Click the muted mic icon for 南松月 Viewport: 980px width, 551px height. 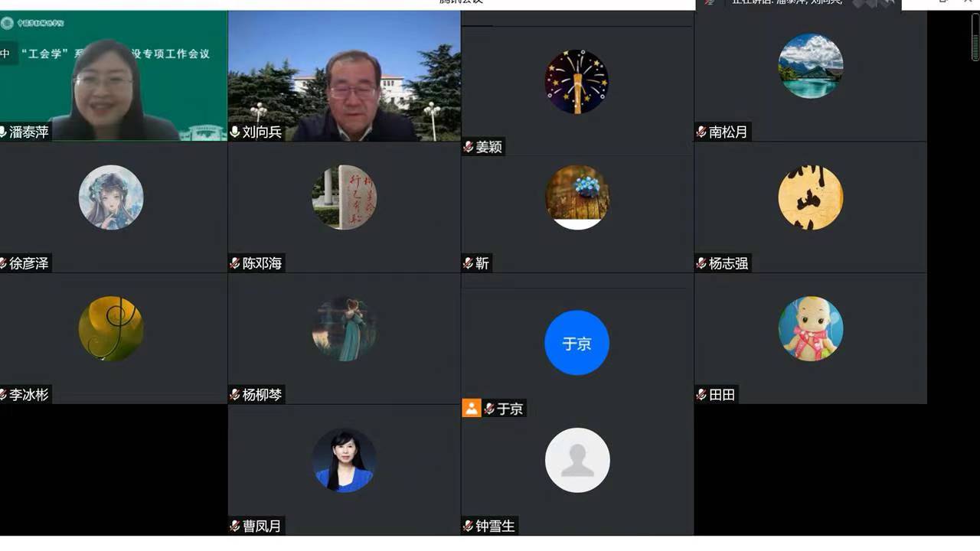(701, 132)
